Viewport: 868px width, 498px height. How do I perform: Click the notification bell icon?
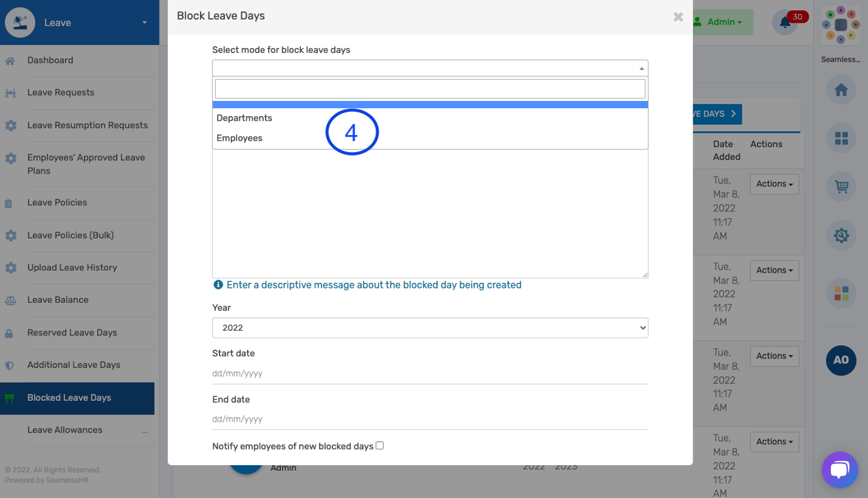pyautogui.click(x=785, y=23)
